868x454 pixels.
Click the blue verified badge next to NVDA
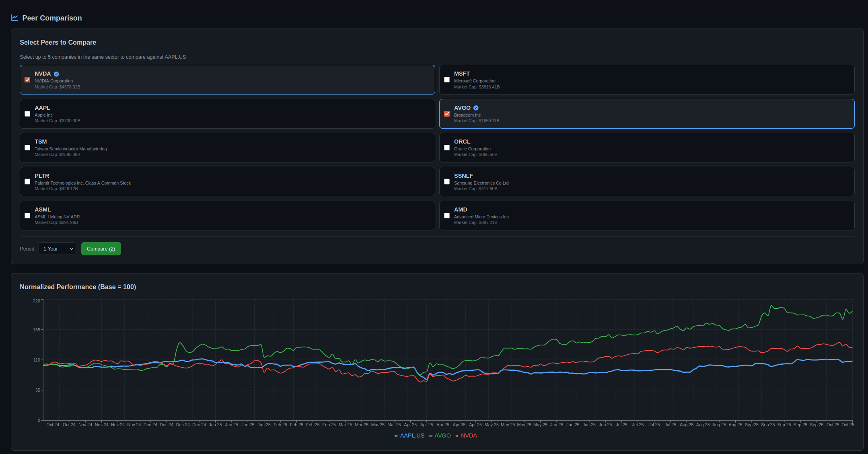(x=56, y=74)
